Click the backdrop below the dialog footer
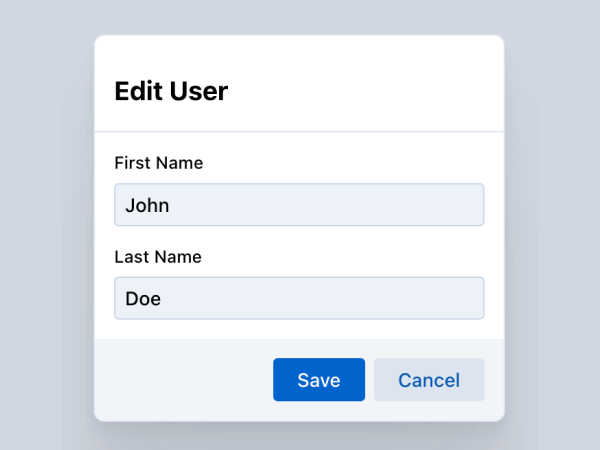Image resolution: width=600 pixels, height=450 pixels. tap(300, 437)
